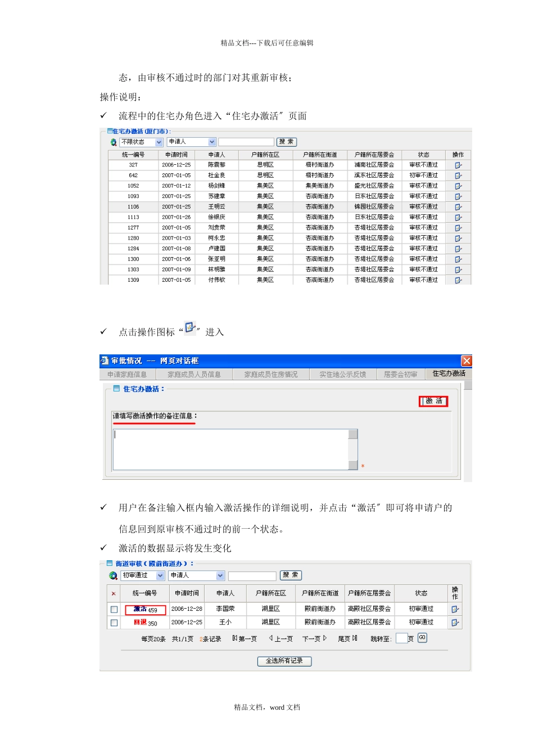Screen dimensions: 534x756
Task: Open operation icon for 王小 row
Action: click(x=455, y=623)
